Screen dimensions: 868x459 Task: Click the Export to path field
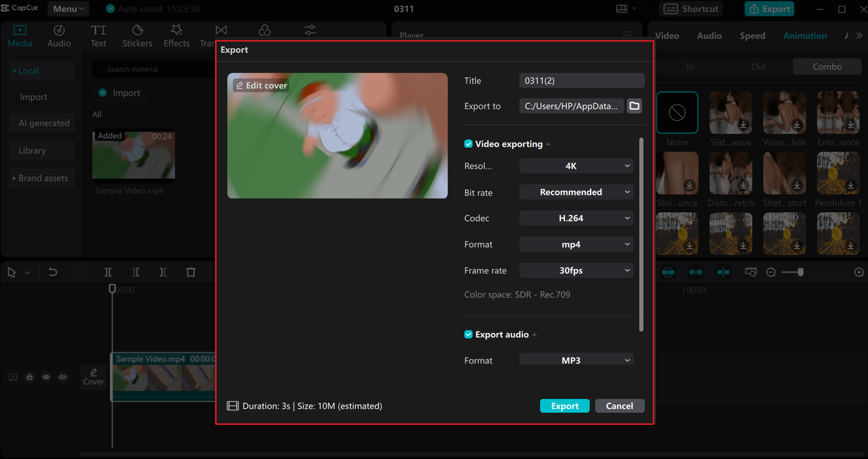pos(572,106)
